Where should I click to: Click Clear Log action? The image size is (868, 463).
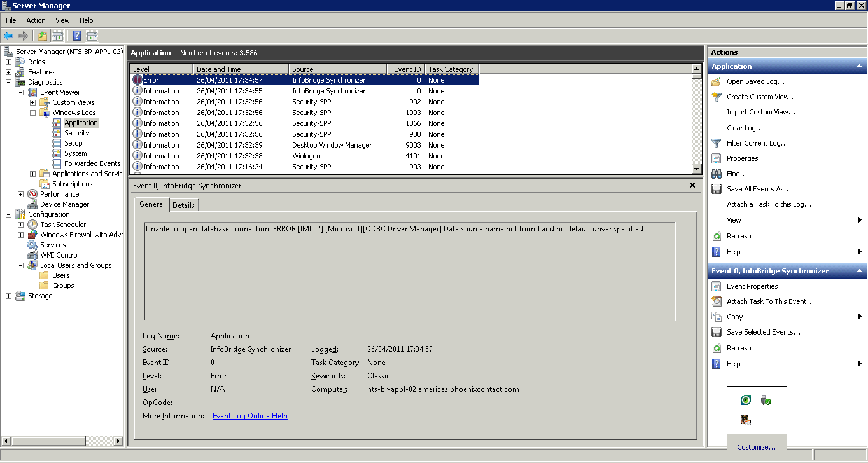(745, 128)
